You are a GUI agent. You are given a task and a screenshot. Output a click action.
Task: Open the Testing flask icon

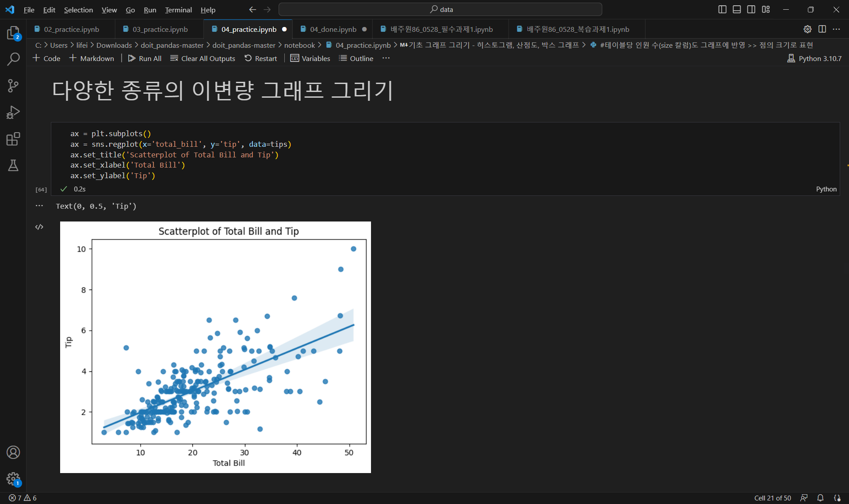13,165
